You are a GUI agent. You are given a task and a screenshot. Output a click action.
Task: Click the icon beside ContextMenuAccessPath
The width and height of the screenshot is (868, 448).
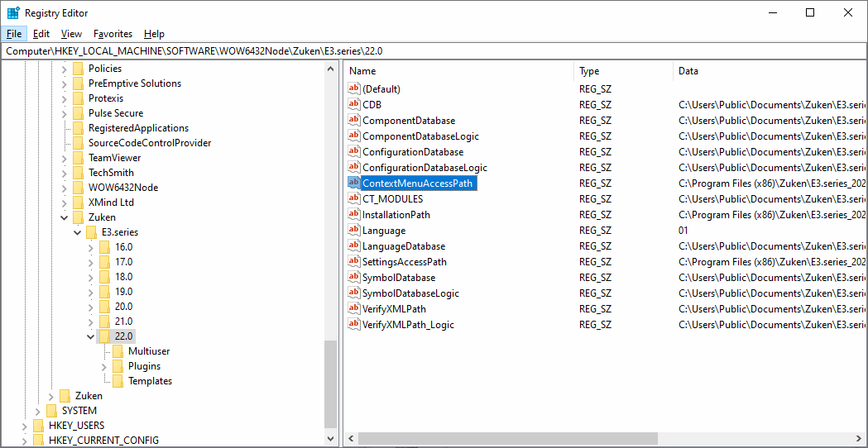pos(353,183)
